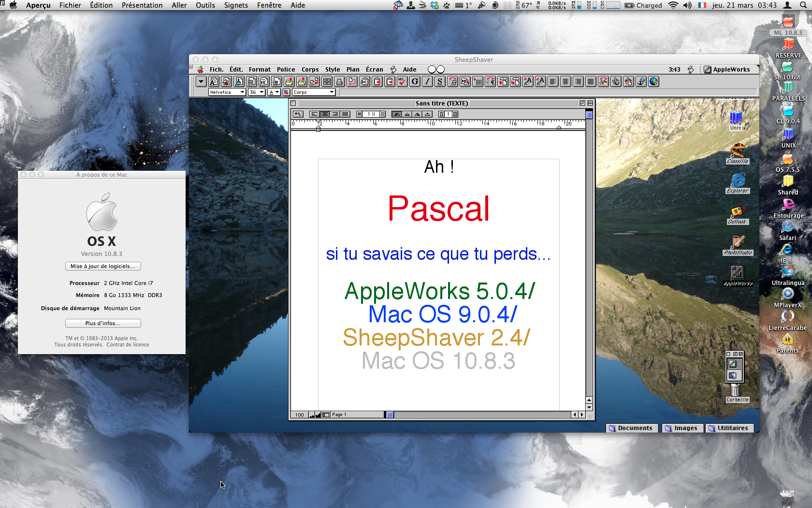The width and height of the screenshot is (812, 508).
Task: Expand the Corps style dropdown
Action: (314, 92)
